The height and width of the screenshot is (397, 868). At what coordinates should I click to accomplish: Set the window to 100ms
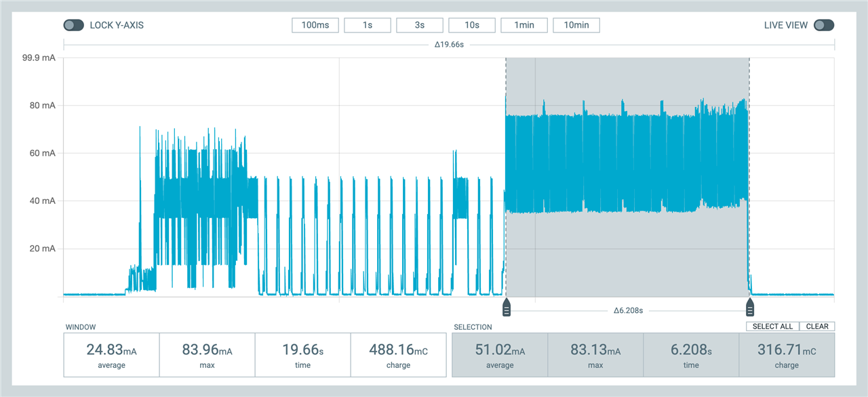tap(315, 25)
